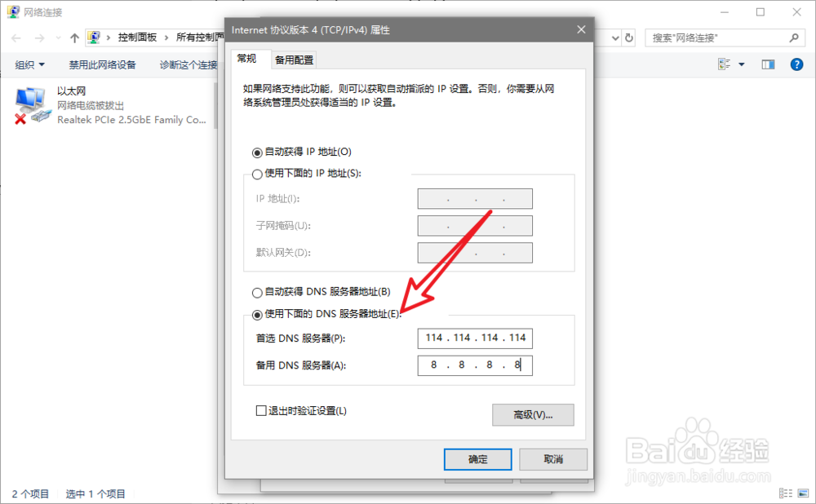
Task: Switch to the 备用配置 tab
Action: pyautogui.click(x=294, y=60)
